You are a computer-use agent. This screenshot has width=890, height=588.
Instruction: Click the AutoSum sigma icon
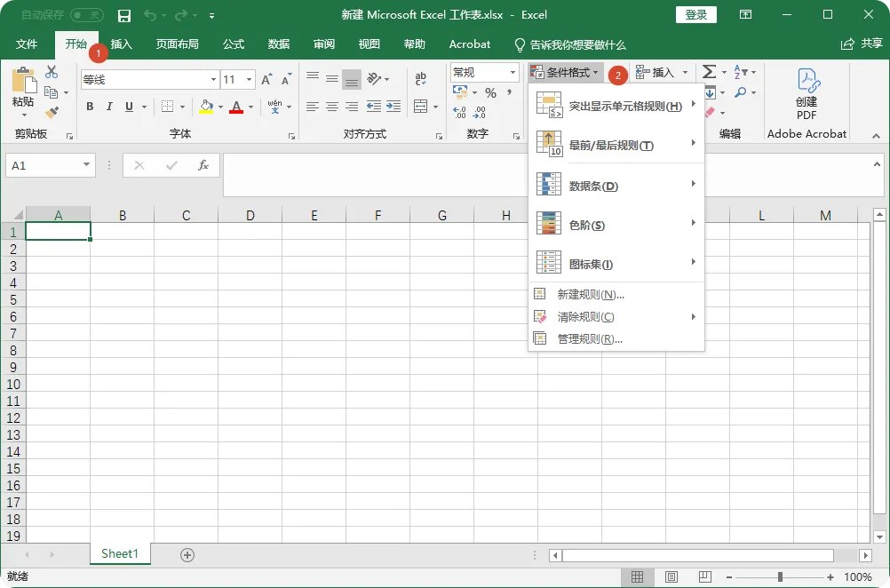pos(709,72)
